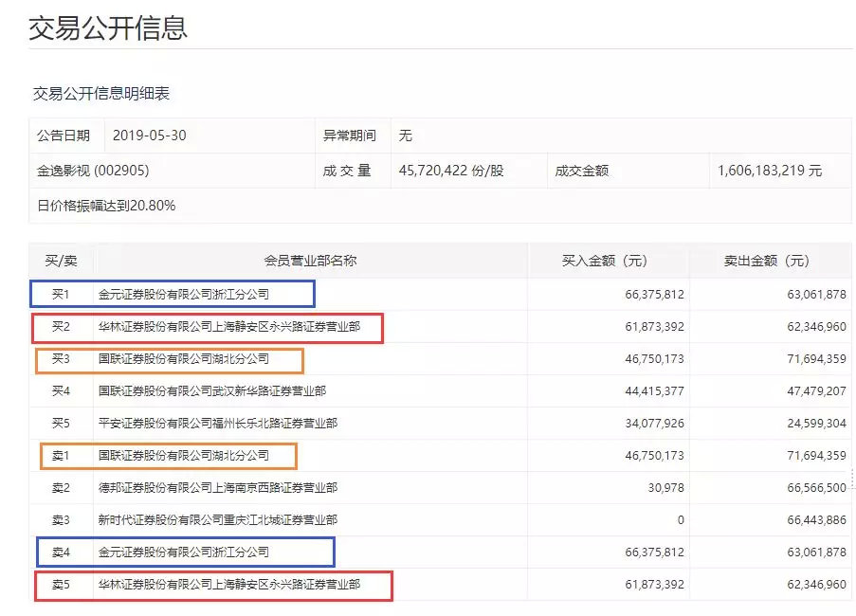Open 华林证券上海静安区永兴路 in the 买2 row
Viewport: 856px width, 616px height.
228,327
